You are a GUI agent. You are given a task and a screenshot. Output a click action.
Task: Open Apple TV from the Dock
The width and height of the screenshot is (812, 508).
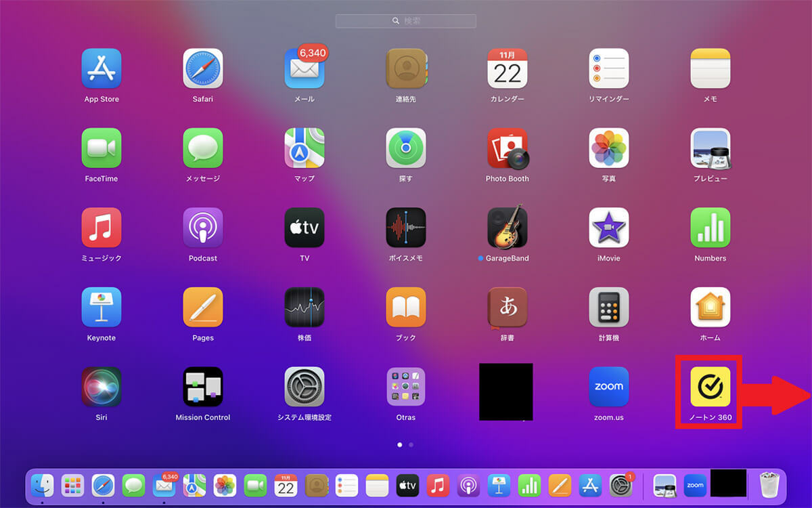coord(407,485)
